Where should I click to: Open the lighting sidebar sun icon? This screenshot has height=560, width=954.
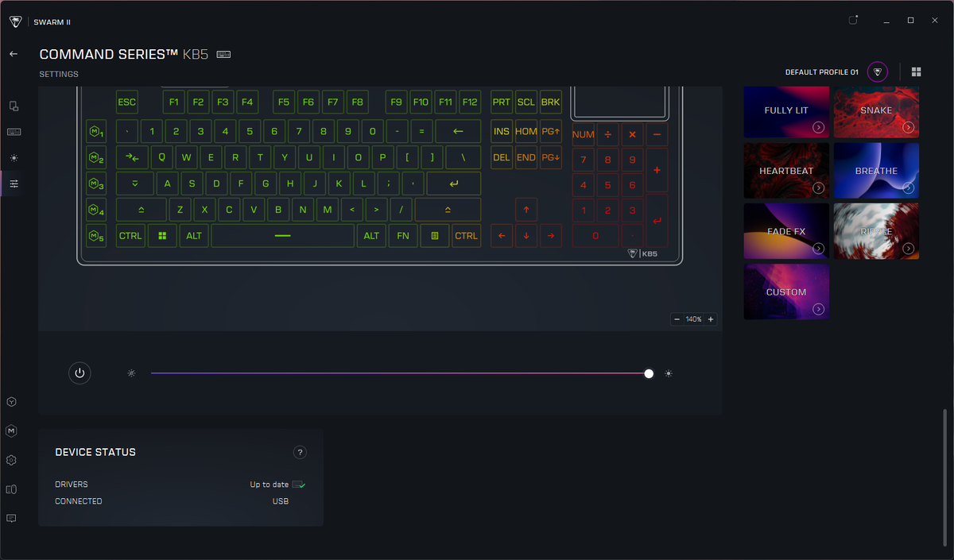(14, 158)
